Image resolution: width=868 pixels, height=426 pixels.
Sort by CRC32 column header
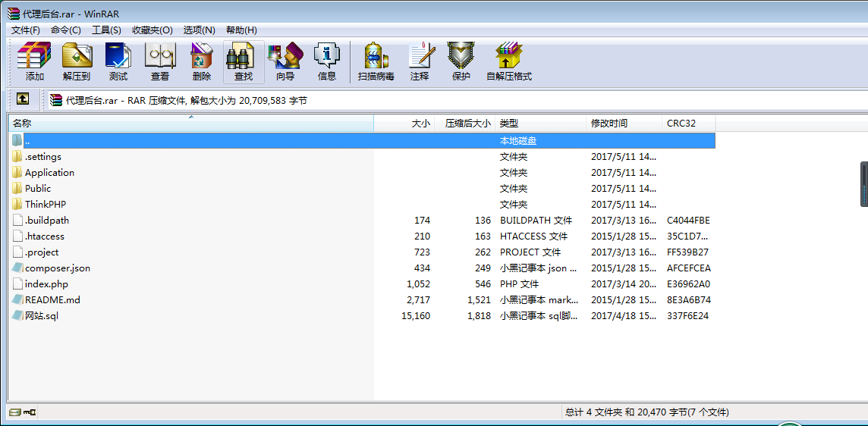pos(689,124)
